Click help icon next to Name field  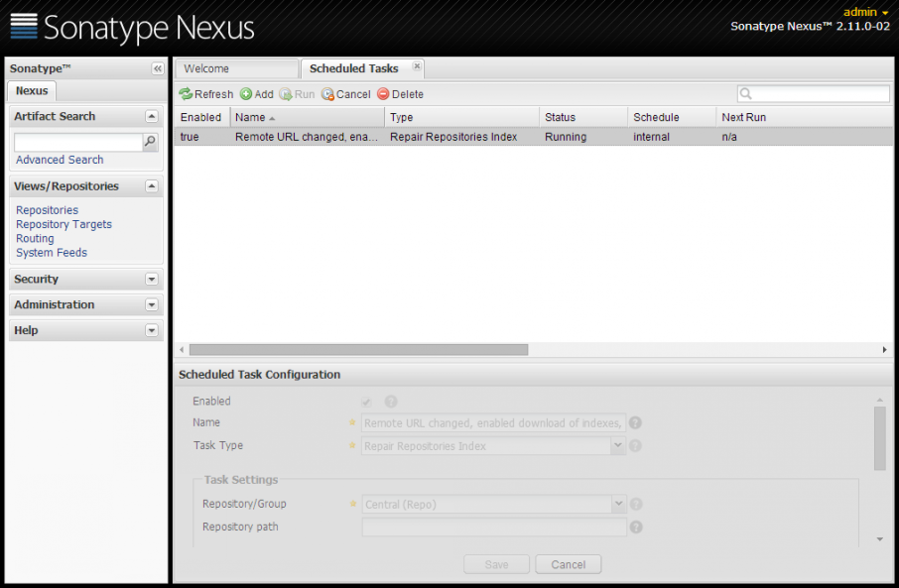click(x=635, y=423)
